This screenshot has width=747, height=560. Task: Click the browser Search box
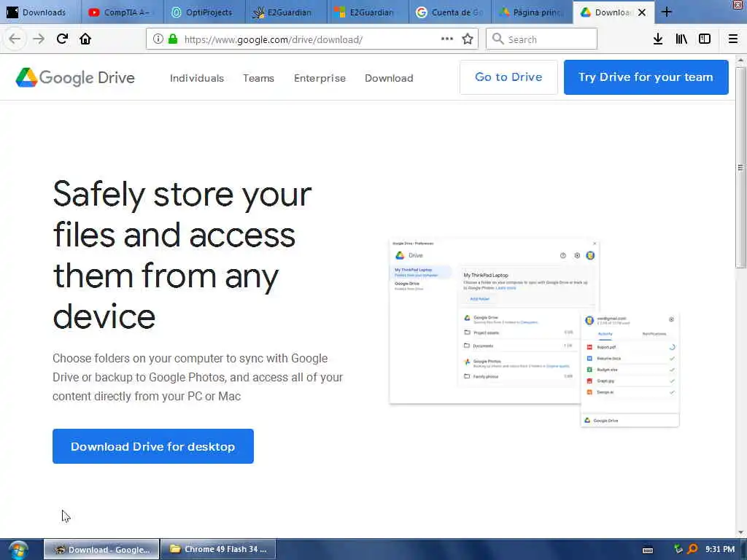tap(542, 39)
